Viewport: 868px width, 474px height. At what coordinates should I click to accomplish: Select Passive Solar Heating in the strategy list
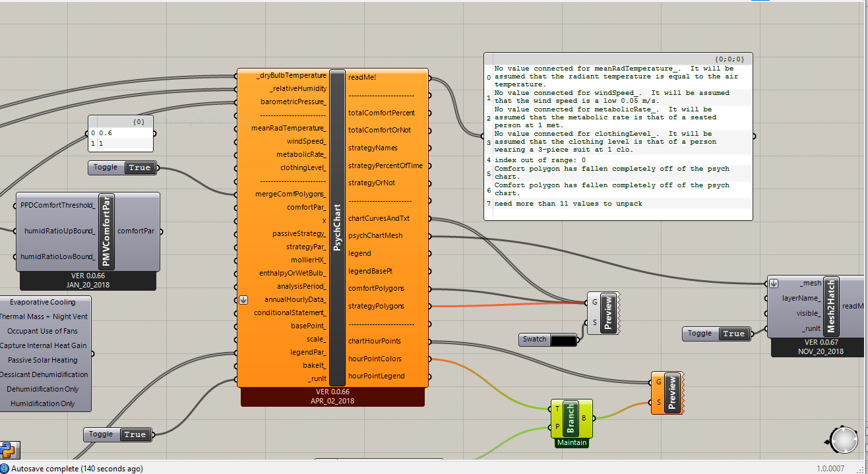43,360
